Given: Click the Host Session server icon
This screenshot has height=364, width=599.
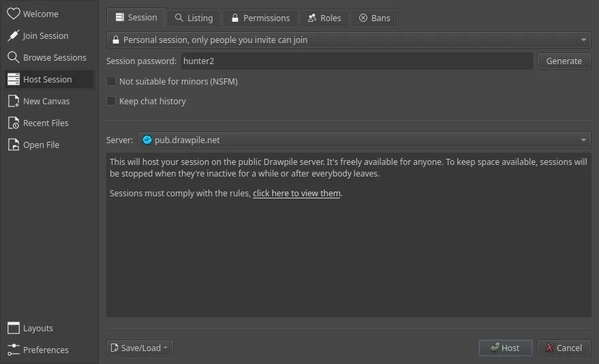Looking at the screenshot, I should click(14, 79).
